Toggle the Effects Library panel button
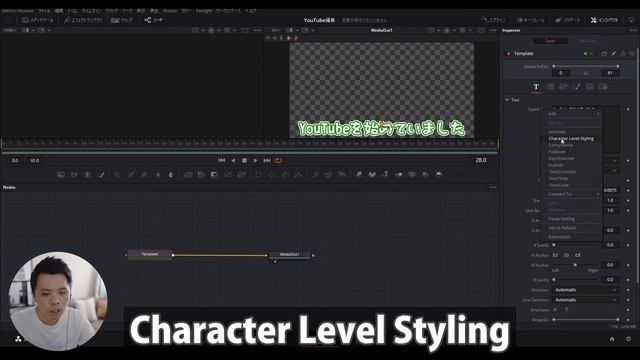This screenshot has width=640, height=360. point(83,20)
